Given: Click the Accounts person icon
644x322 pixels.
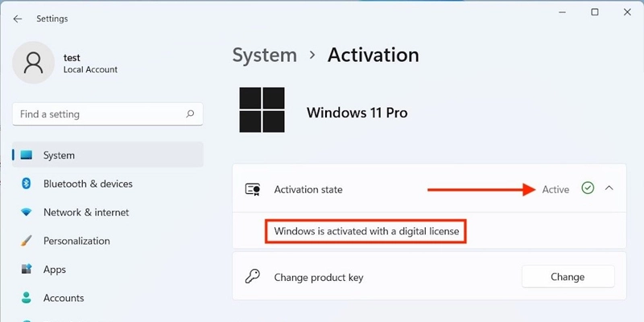Looking at the screenshot, I should tap(27, 298).
